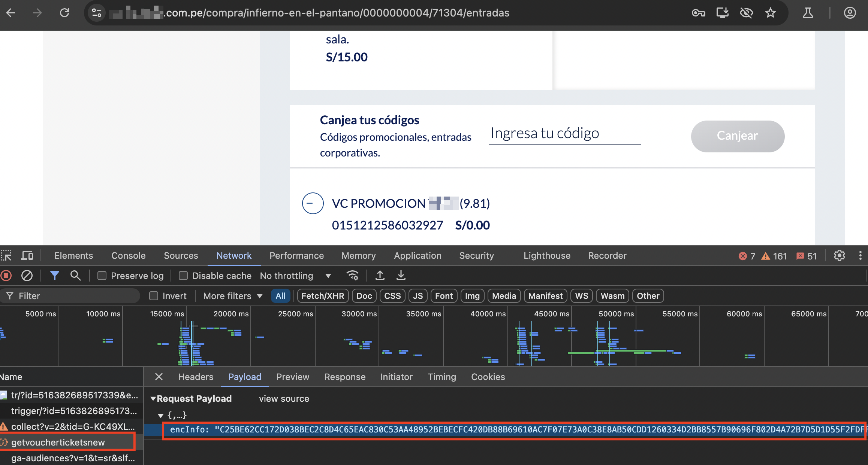This screenshot has height=465, width=868.
Task: Enable the Preserve log checkbox
Action: point(102,276)
